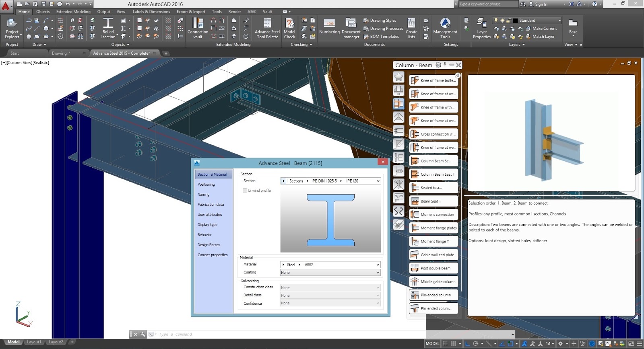Switch to the Drawing1* document tab

pyautogui.click(x=61, y=53)
